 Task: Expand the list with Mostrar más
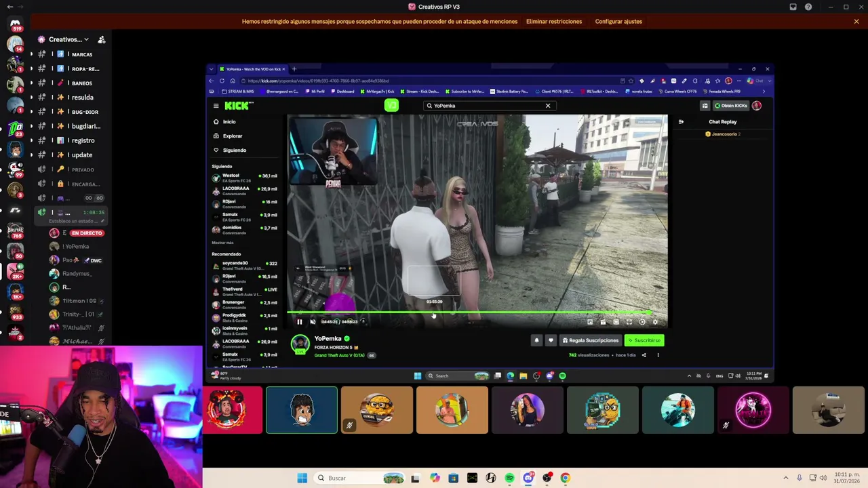[x=222, y=243]
